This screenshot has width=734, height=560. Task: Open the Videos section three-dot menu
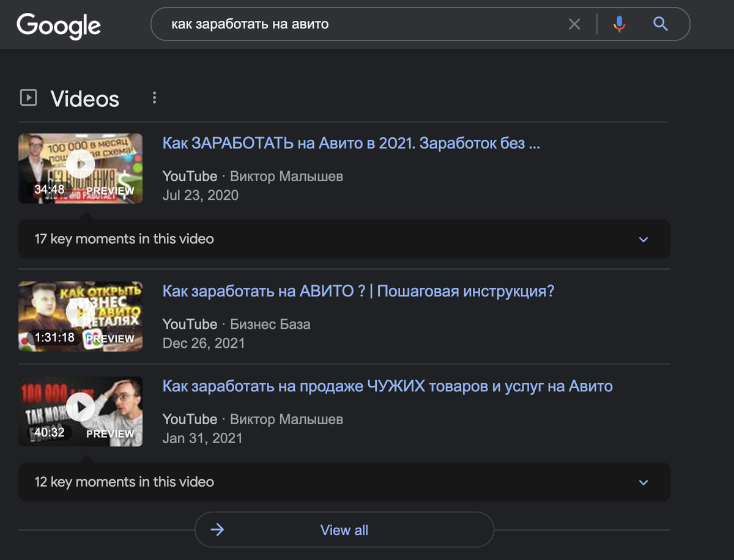[154, 98]
